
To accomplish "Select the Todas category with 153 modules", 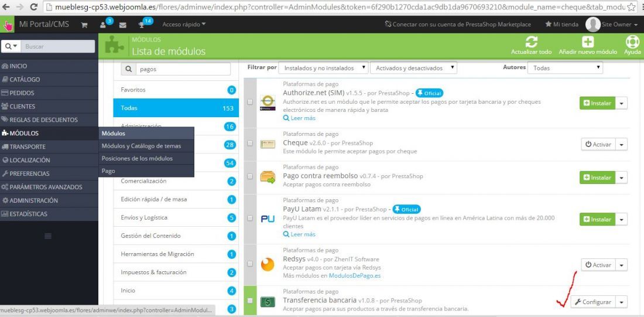I will [x=176, y=108].
